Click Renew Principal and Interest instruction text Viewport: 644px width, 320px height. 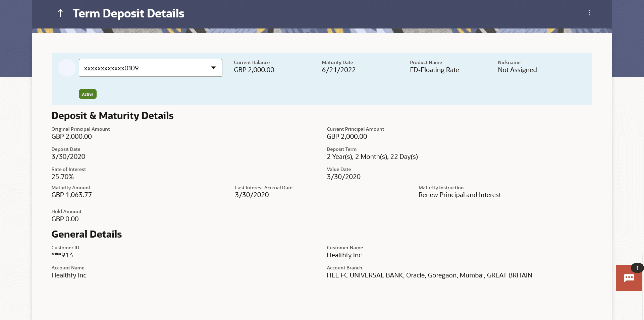point(460,195)
